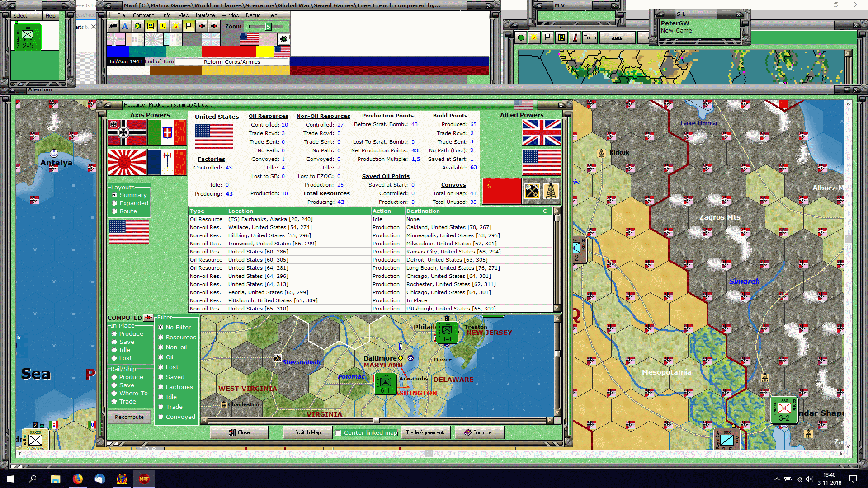
Task: Select the Expanded layout radio button
Action: 115,203
